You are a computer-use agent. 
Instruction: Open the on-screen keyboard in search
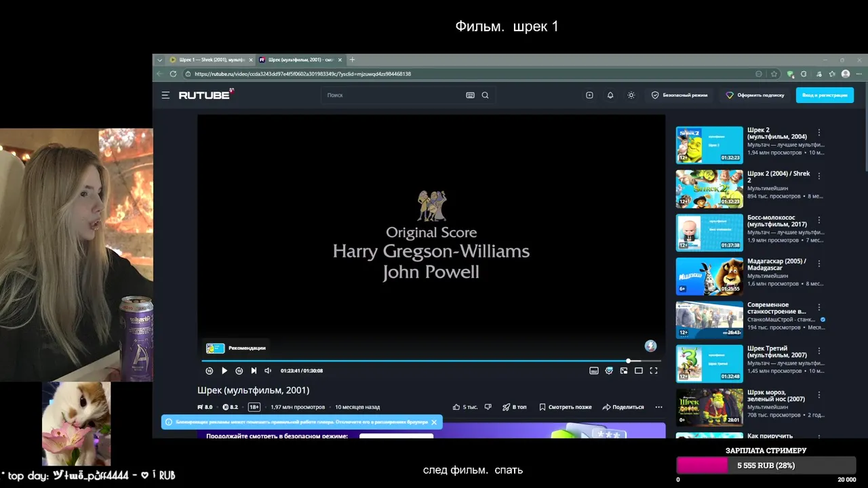point(470,96)
